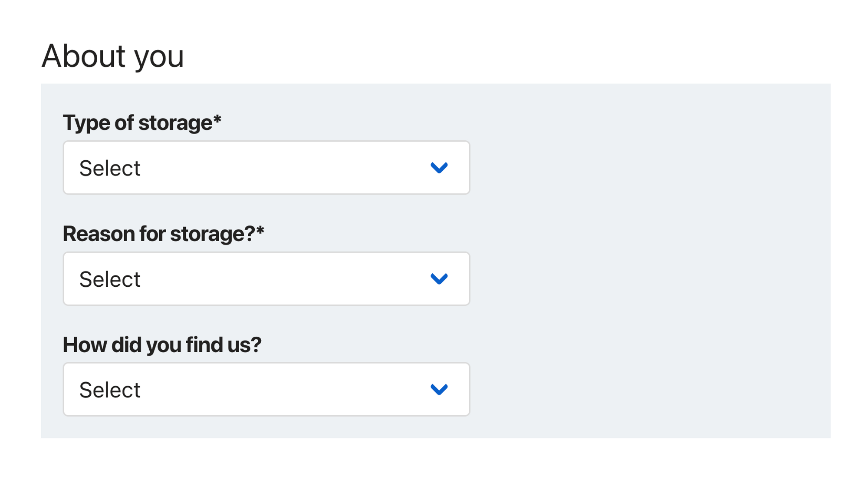Click 'Select' text in Reason for storage field
Viewport: 868px width, 477px height.
110,279
